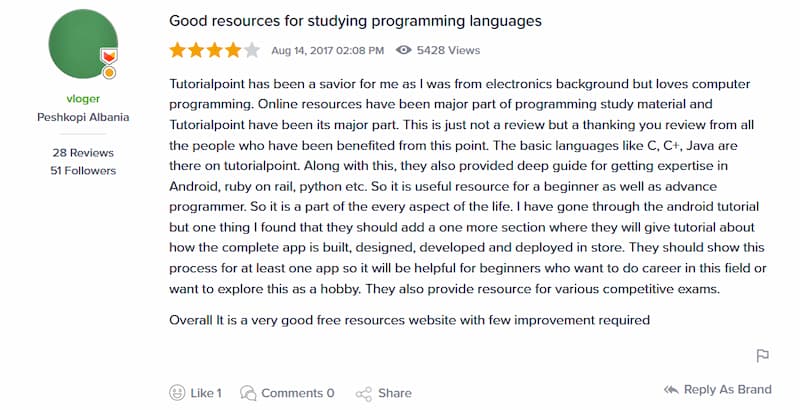Select the first rating star

178,50
